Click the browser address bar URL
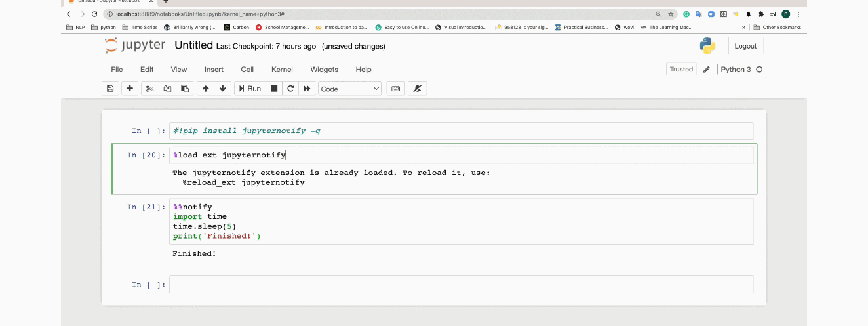The width and height of the screenshot is (868, 326). tap(200, 14)
